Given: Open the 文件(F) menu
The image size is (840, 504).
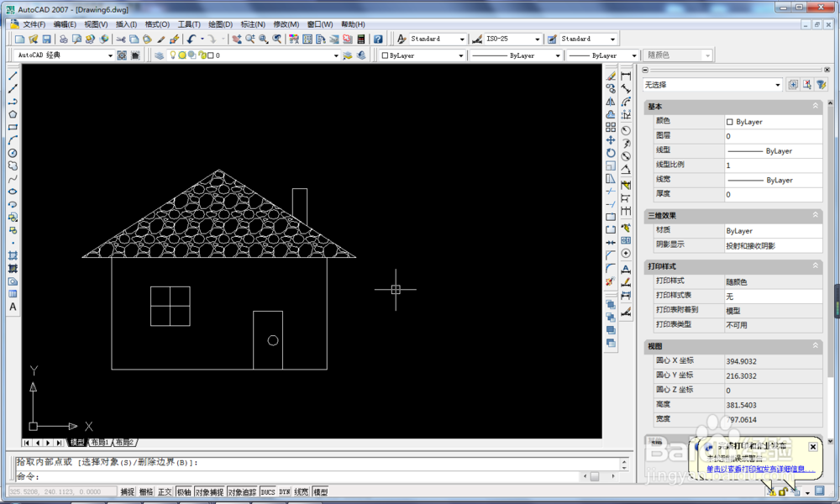Looking at the screenshot, I should pos(34,24).
